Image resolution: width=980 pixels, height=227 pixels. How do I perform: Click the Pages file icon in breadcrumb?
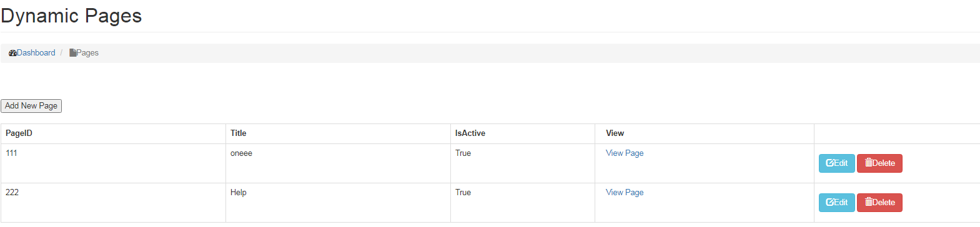tap(72, 53)
